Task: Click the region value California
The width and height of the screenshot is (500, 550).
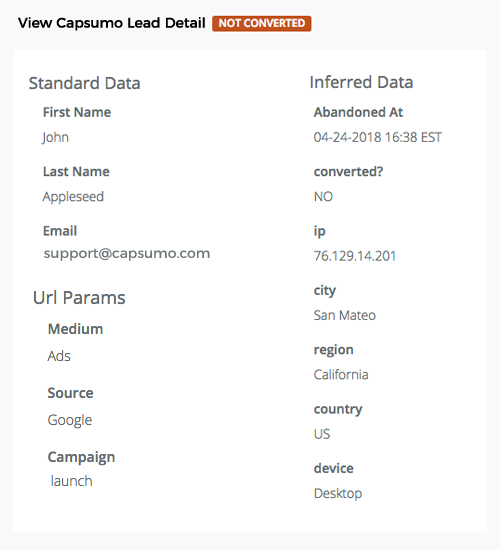Action: [341, 375]
